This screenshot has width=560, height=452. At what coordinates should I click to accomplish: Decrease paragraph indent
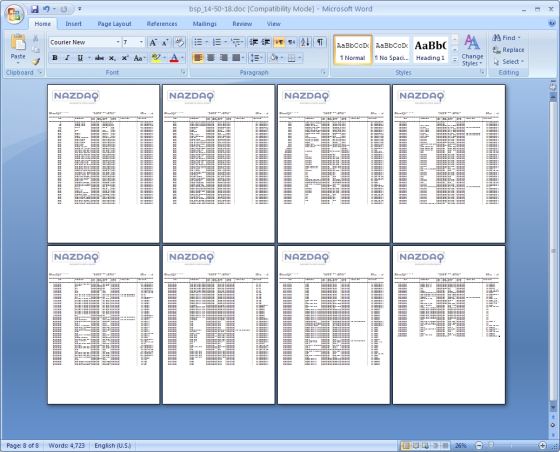[254, 42]
